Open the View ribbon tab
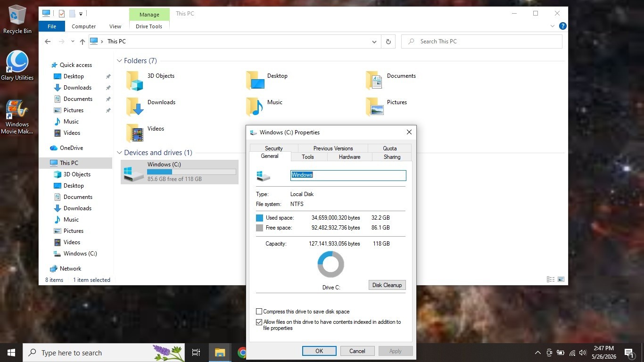 tap(116, 26)
